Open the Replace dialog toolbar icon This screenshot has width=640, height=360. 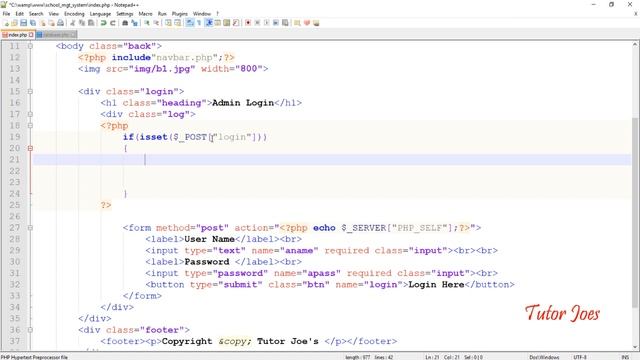[x=134, y=23]
